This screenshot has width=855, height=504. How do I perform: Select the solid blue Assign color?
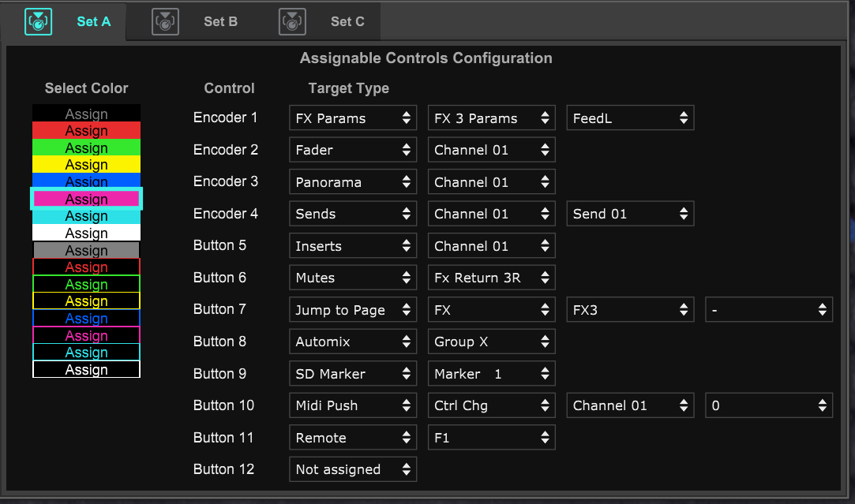(86, 181)
